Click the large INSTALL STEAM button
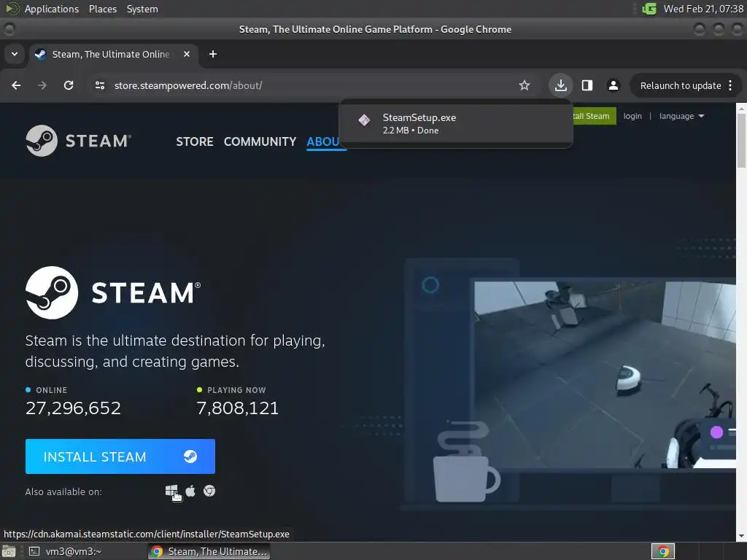 (x=120, y=456)
